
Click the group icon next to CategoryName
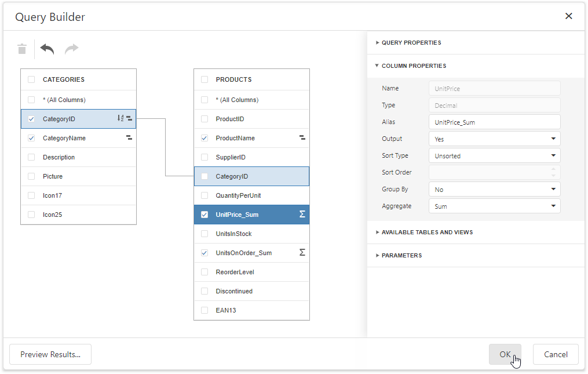[x=129, y=138]
